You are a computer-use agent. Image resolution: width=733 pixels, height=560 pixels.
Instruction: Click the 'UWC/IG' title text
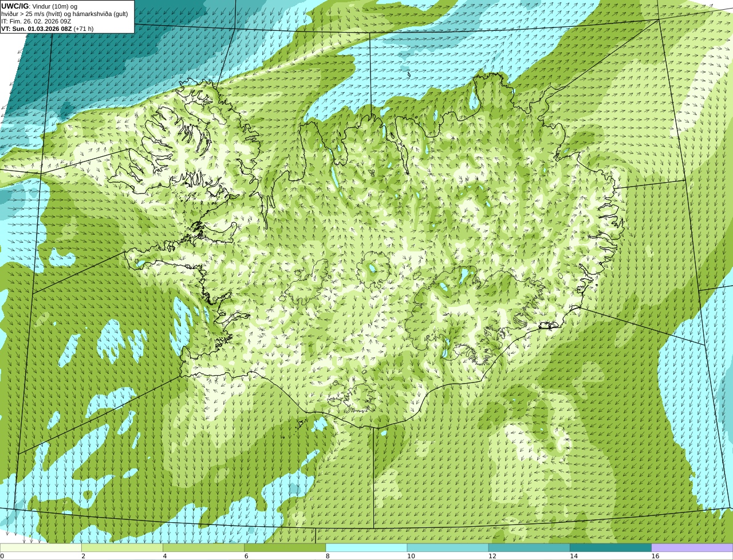15,6
